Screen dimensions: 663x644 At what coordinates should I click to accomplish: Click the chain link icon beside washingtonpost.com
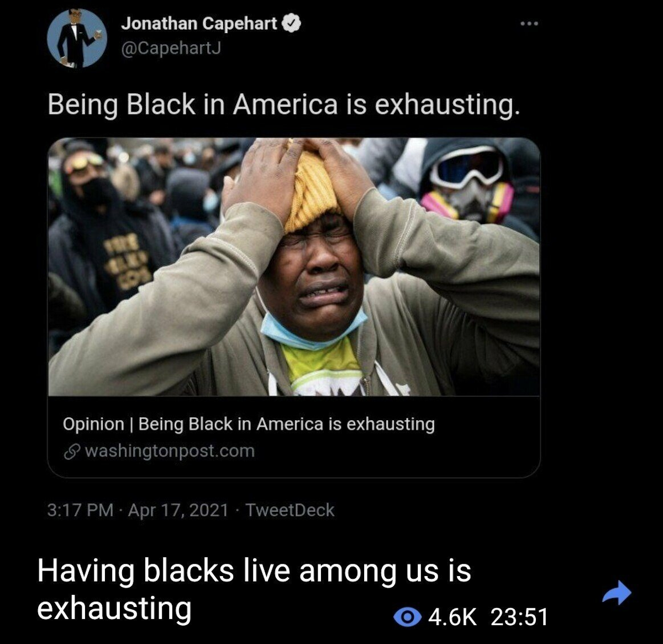click(x=71, y=452)
